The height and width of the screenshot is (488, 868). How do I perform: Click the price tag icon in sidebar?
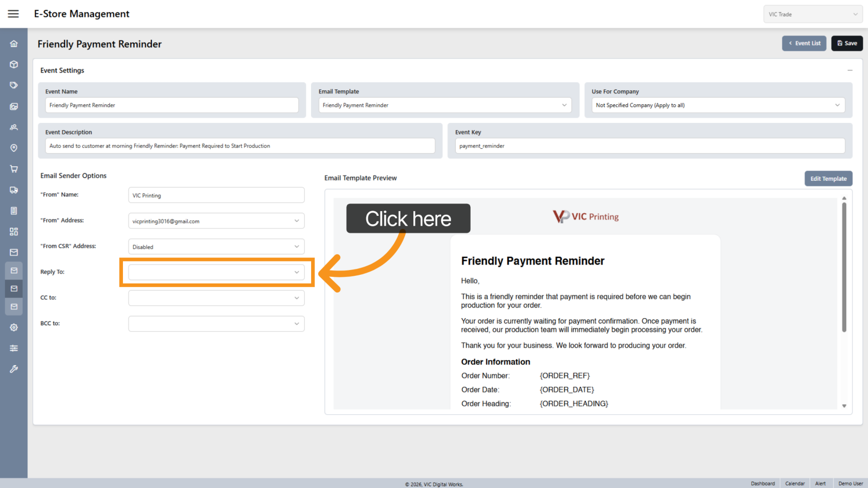pyautogui.click(x=14, y=85)
